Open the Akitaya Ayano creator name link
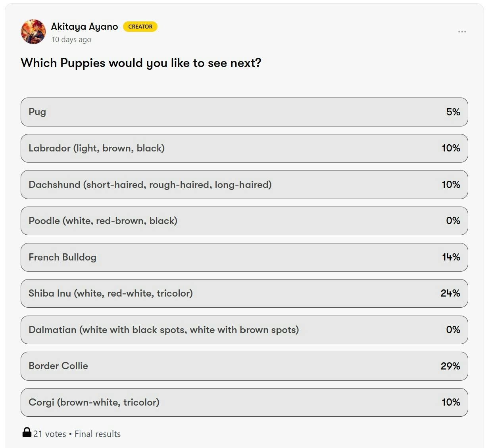 [85, 27]
